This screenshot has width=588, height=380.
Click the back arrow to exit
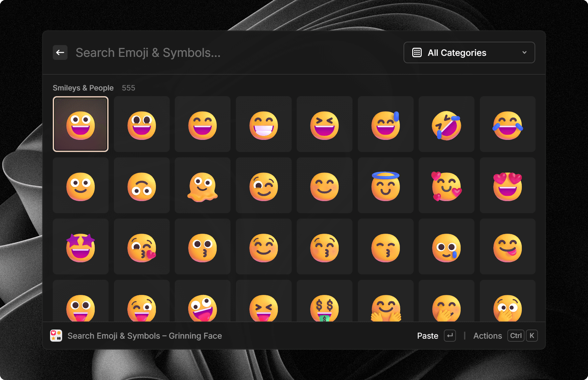tap(60, 52)
